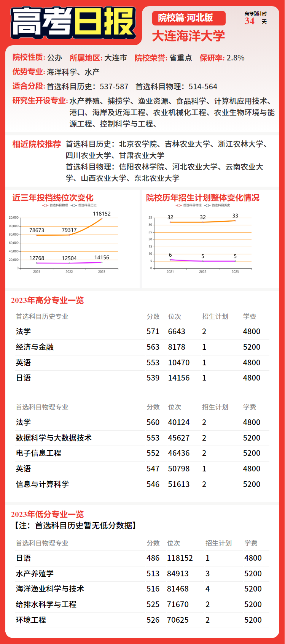
Task: Click the 海洋渔业科学与技术 row
Action: point(142,589)
